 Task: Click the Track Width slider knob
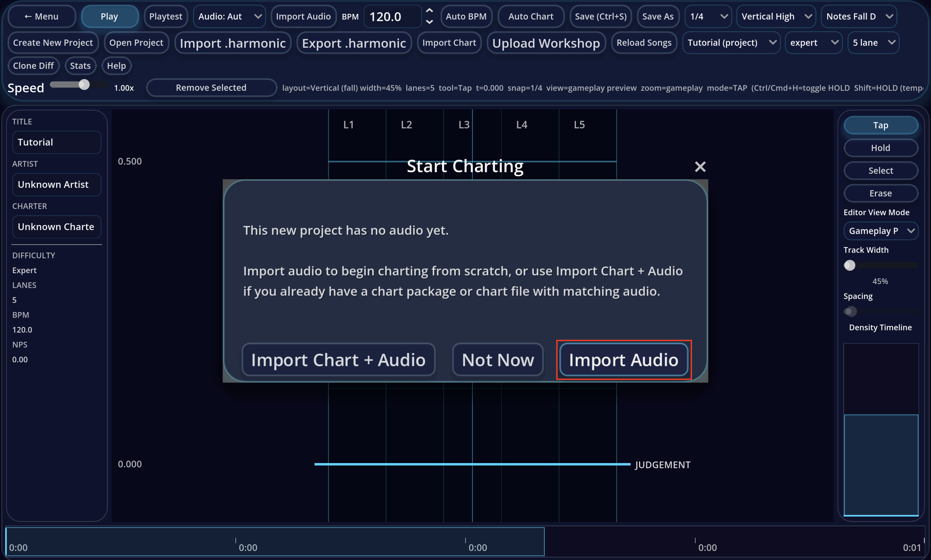pyautogui.click(x=849, y=265)
